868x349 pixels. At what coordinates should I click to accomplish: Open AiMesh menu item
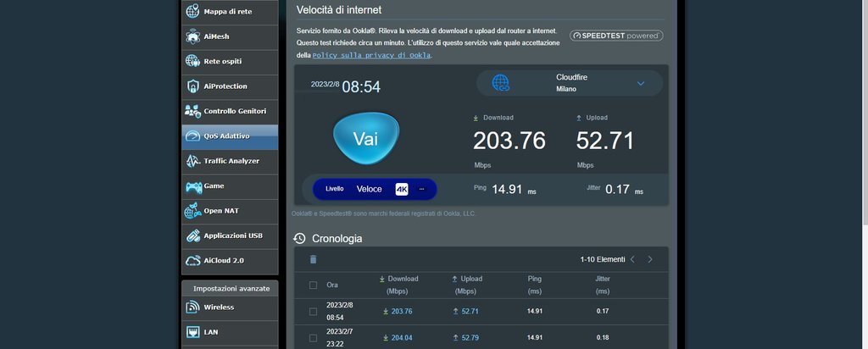(x=230, y=36)
